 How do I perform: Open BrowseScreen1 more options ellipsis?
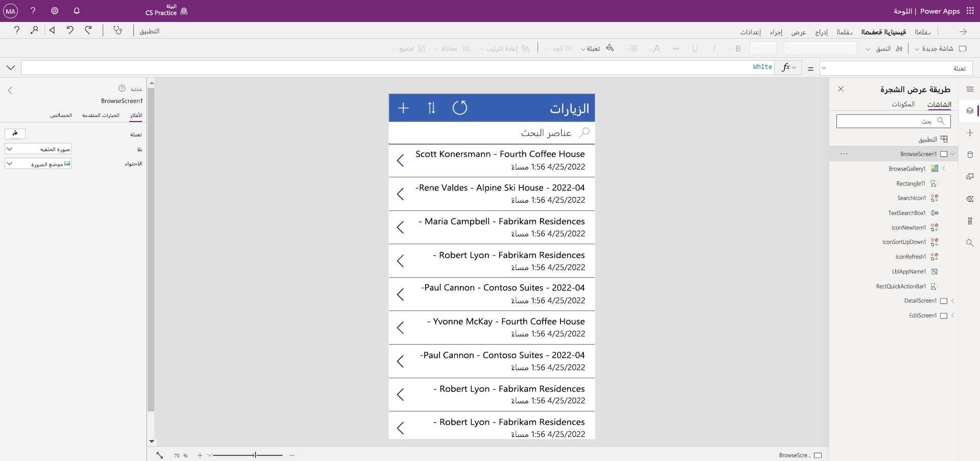[x=844, y=154]
